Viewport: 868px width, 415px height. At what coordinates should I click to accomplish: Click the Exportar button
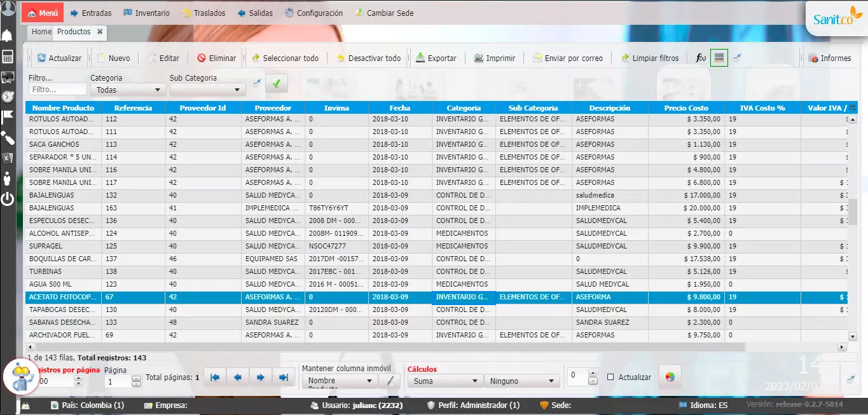pos(436,58)
